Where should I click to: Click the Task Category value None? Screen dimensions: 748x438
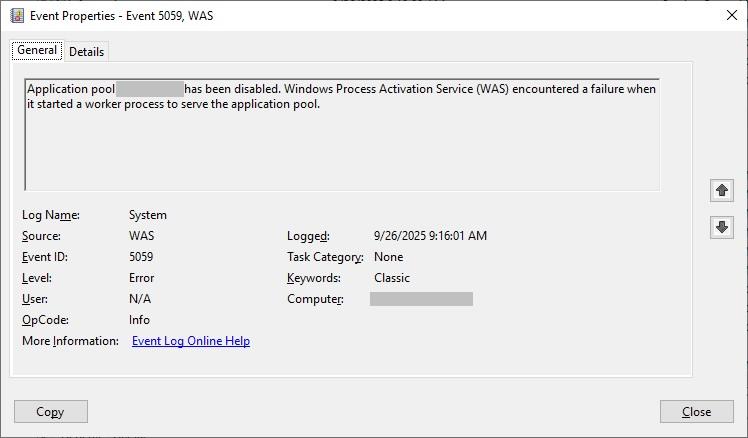pos(389,257)
